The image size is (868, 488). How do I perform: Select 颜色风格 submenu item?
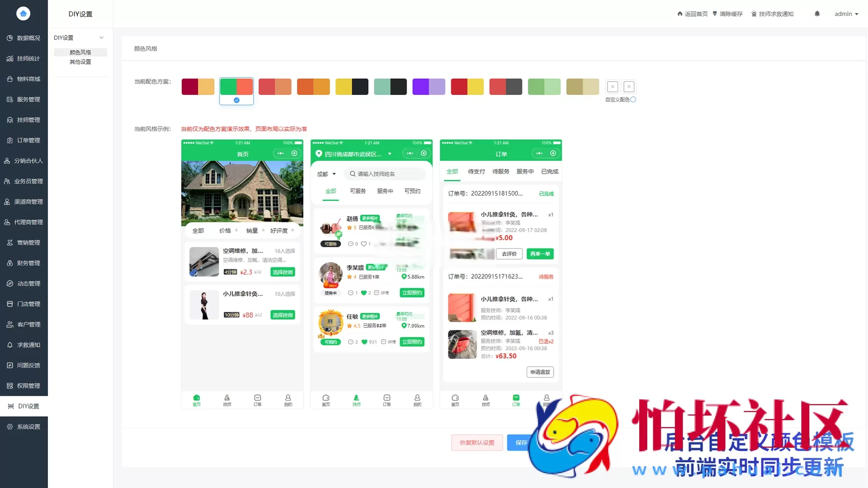coord(80,52)
